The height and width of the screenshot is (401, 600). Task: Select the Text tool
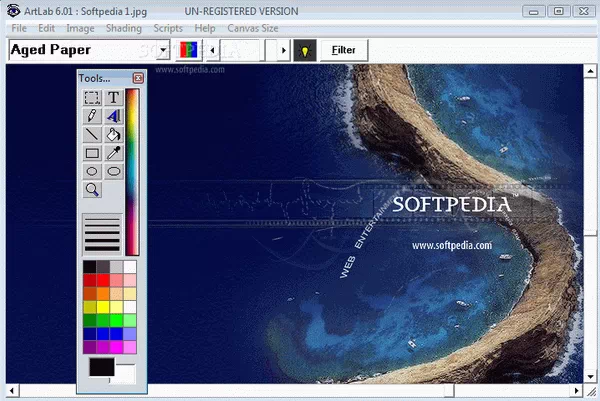click(x=113, y=98)
